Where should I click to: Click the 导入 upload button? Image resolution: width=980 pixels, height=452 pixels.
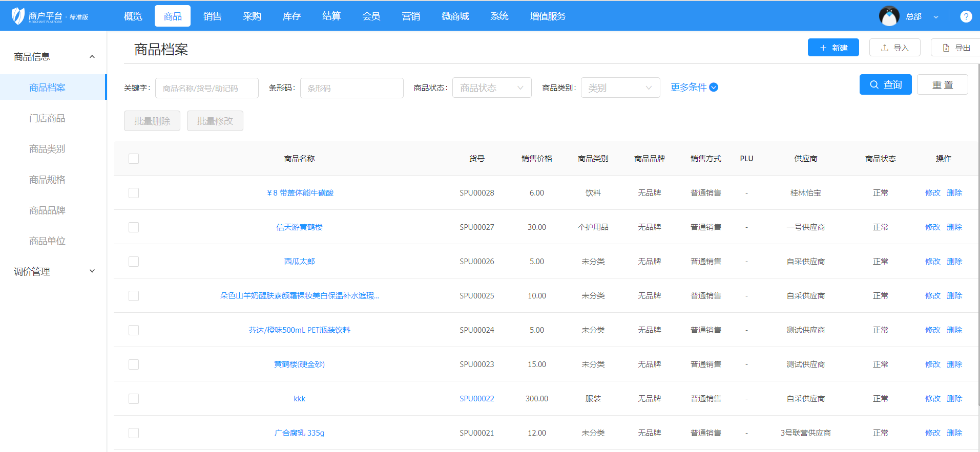(894, 48)
